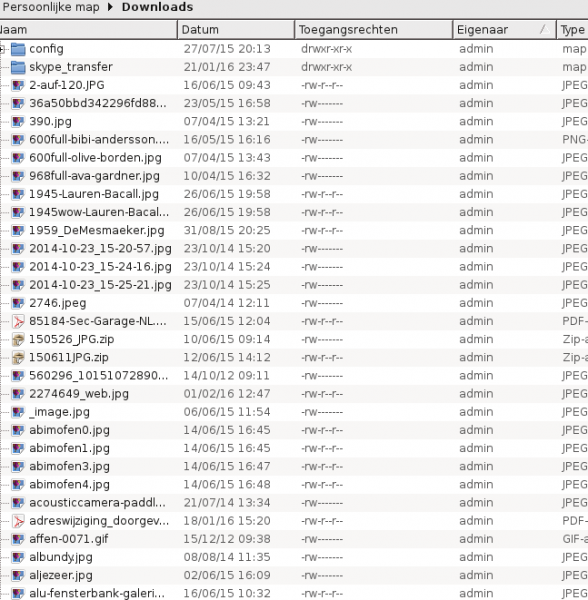Click Downloads in the breadcrumb path
Image resolution: width=588 pixels, height=600 pixels.
coord(157,7)
